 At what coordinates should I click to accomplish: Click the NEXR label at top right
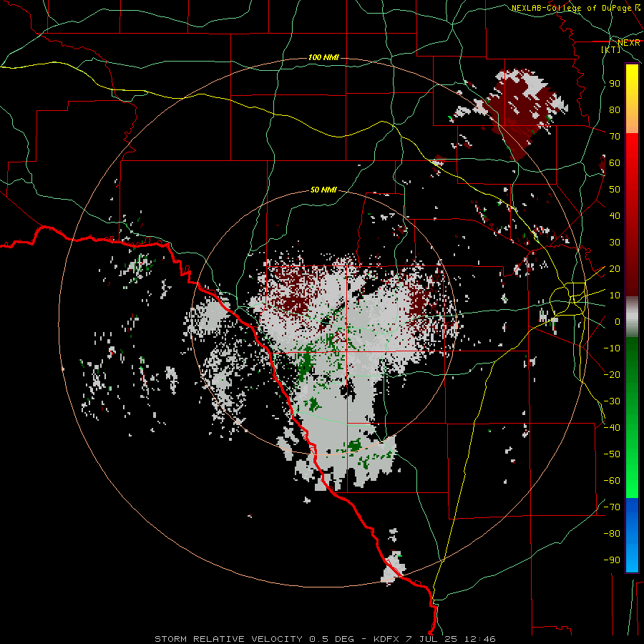pos(628,43)
